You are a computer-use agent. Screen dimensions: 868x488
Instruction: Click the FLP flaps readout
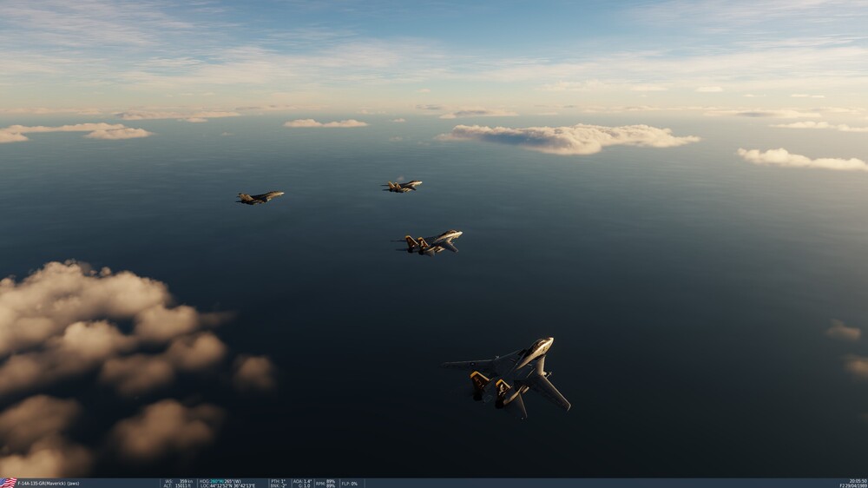[349, 484]
